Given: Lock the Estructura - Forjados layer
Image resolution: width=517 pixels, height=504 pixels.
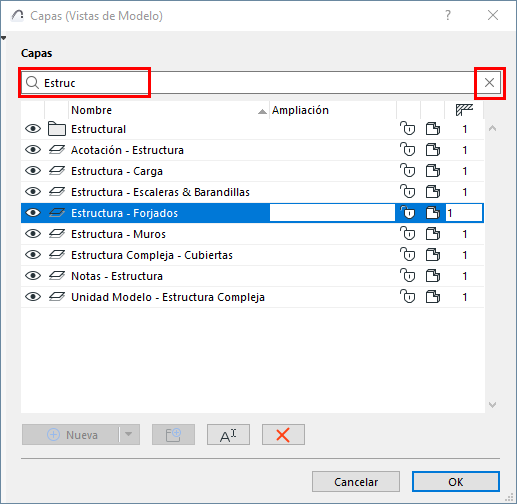Looking at the screenshot, I should point(408,213).
